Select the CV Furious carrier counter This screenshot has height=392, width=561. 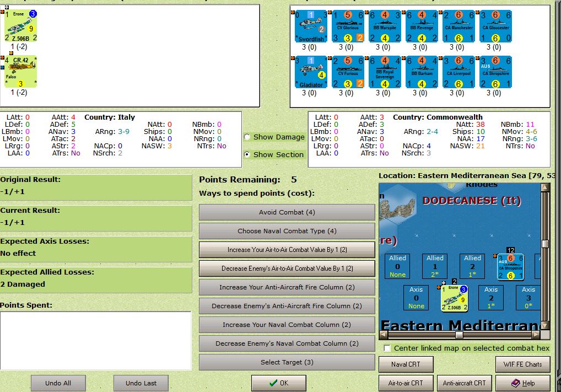tap(348, 72)
